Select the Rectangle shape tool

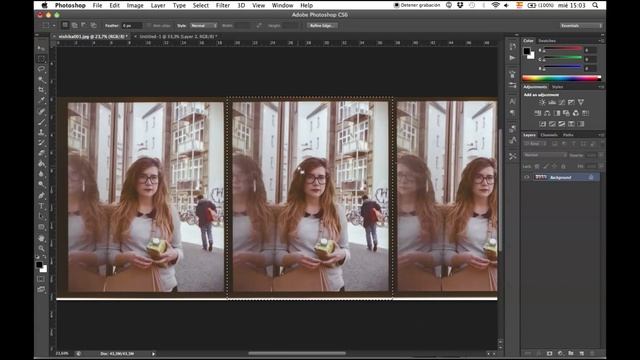click(x=41, y=227)
